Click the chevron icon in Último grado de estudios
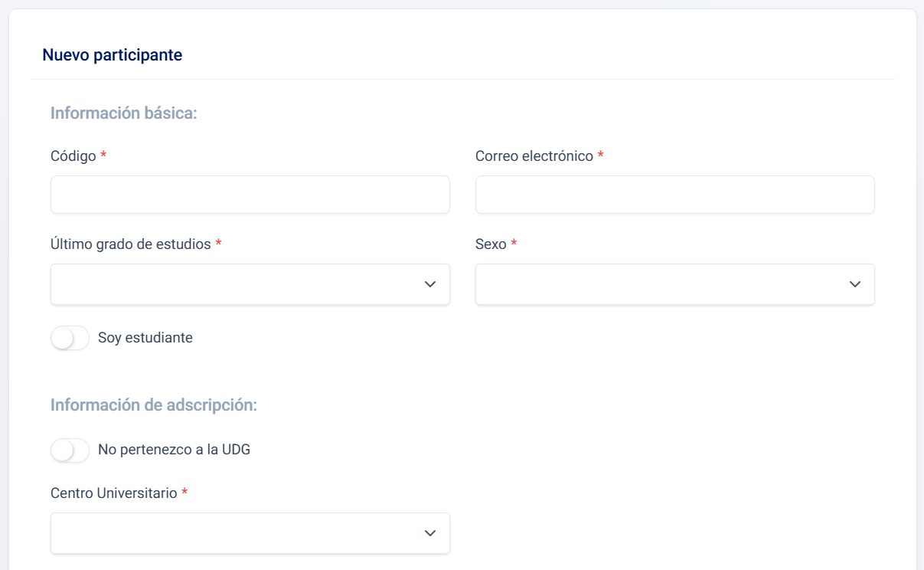The width and height of the screenshot is (924, 570). click(x=430, y=284)
